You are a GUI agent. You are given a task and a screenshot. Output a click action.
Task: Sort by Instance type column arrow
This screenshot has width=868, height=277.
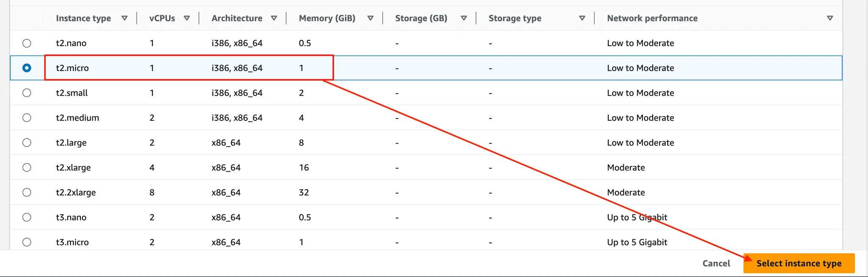pos(124,18)
